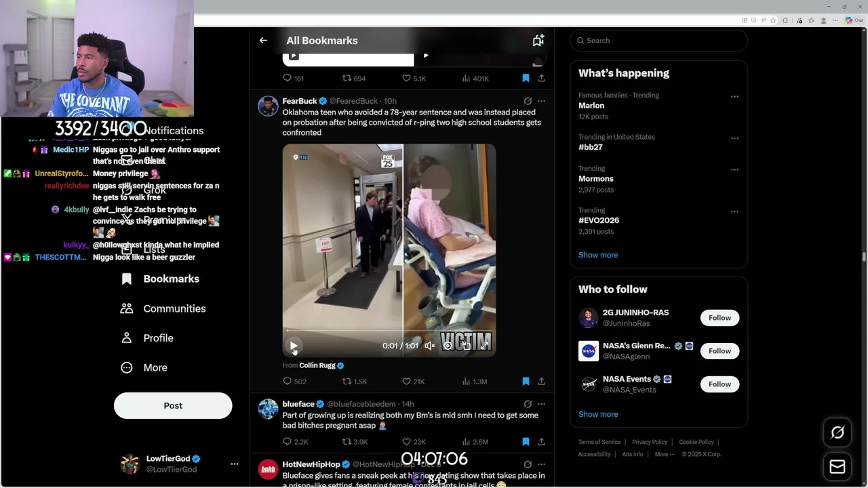The image size is (868, 488).
Task: Open more options for FearBuck post
Action: pyautogui.click(x=541, y=101)
